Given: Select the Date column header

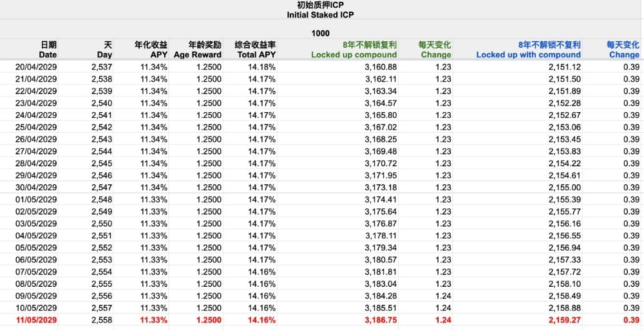Looking at the screenshot, I should (x=48, y=50).
